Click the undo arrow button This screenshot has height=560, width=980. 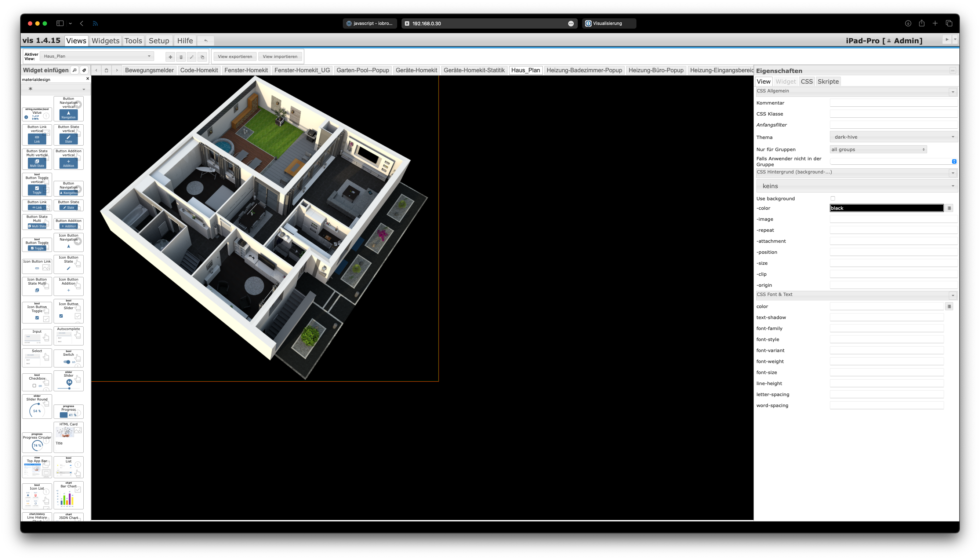206,41
